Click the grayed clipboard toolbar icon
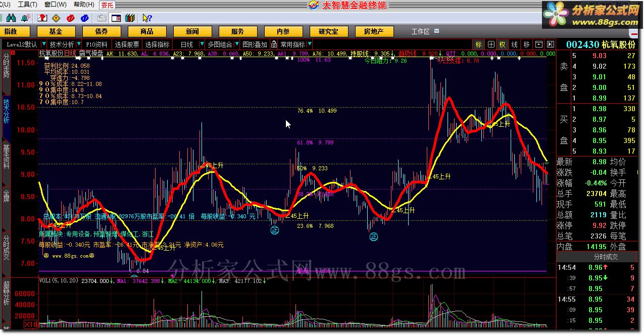644x335 pixels. [x=102, y=18]
